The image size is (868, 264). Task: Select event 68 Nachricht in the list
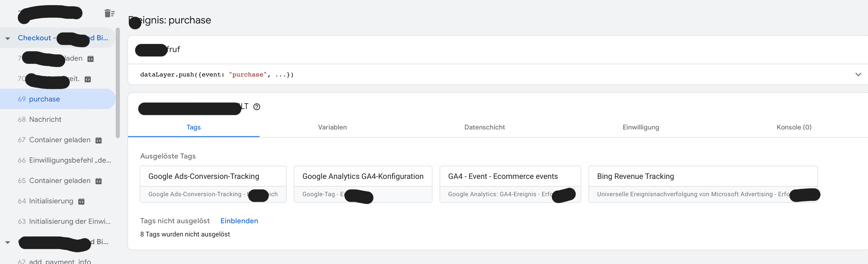coord(45,120)
